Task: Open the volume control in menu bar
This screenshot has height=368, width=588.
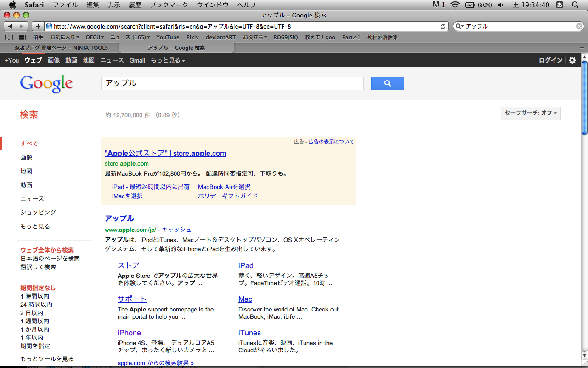Action: (x=500, y=5)
